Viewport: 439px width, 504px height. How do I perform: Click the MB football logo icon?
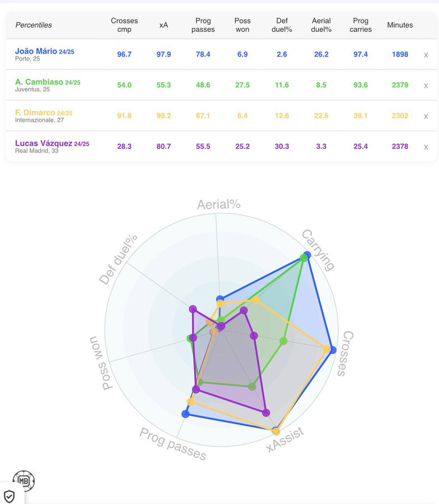[24, 481]
